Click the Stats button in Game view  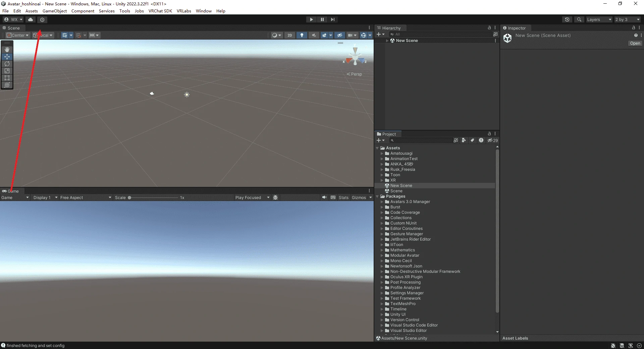pos(343,198)
